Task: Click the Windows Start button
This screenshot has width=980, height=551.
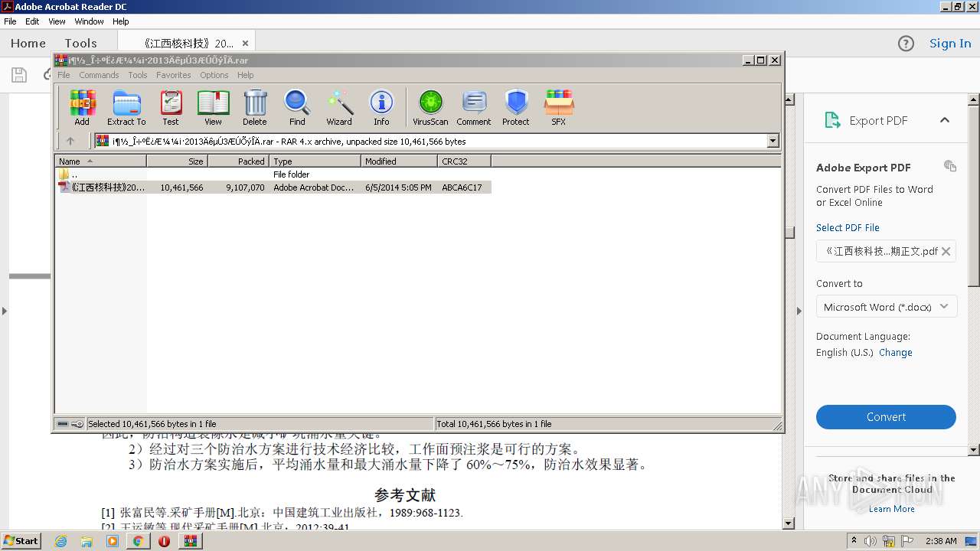Action: pyautogui.click(x=21, y=541)
